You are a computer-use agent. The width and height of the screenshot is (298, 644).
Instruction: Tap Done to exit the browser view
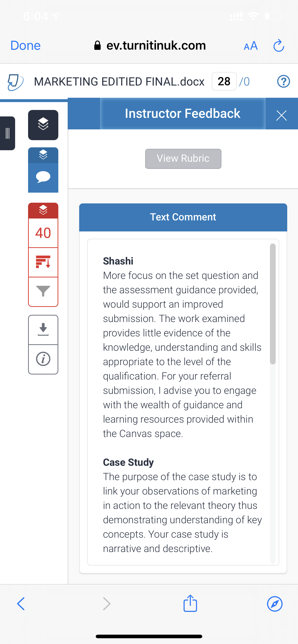pos(25,46)
